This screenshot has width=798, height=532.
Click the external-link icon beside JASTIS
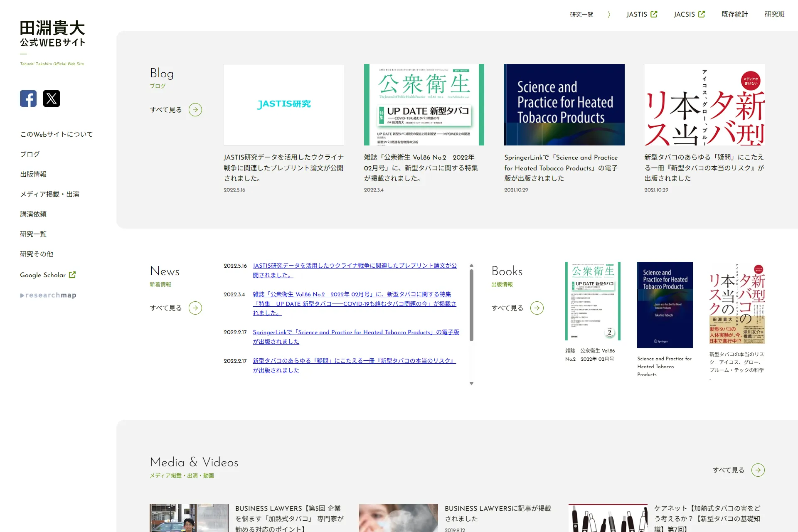click(x=654, y=14)
